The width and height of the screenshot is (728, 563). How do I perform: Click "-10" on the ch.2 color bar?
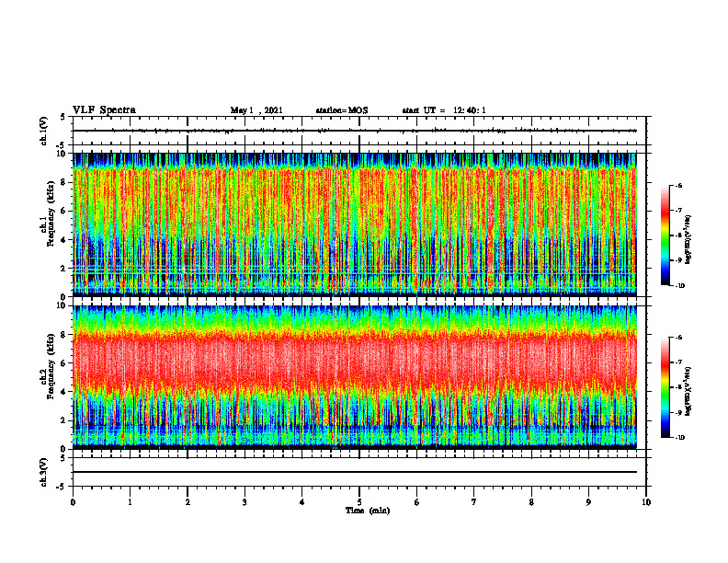(679, 438)
